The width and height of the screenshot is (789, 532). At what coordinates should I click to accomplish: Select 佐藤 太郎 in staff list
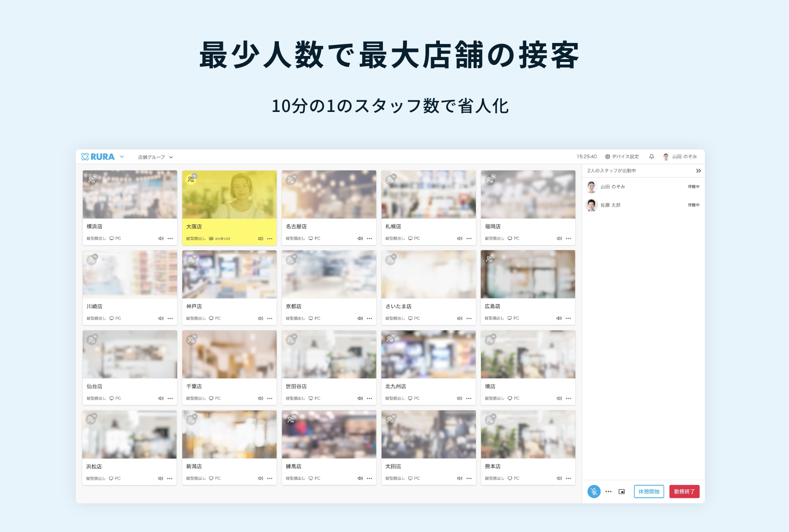click(x=610, y=205)
